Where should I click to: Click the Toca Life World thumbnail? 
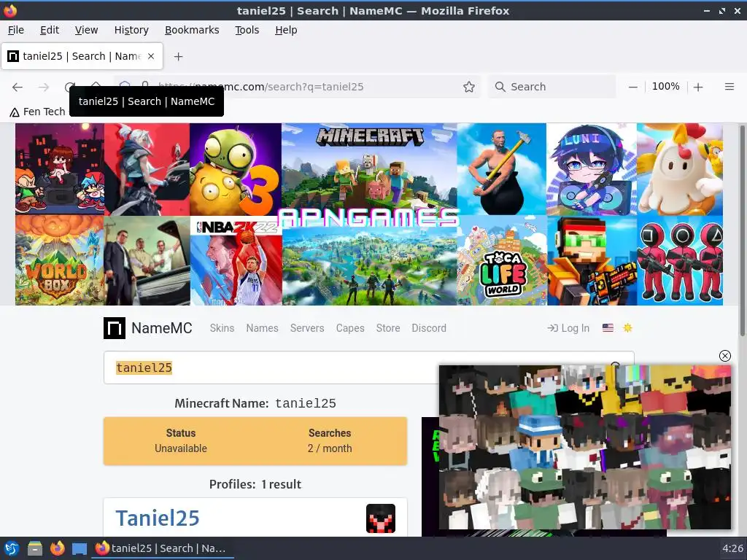point(502,261)
